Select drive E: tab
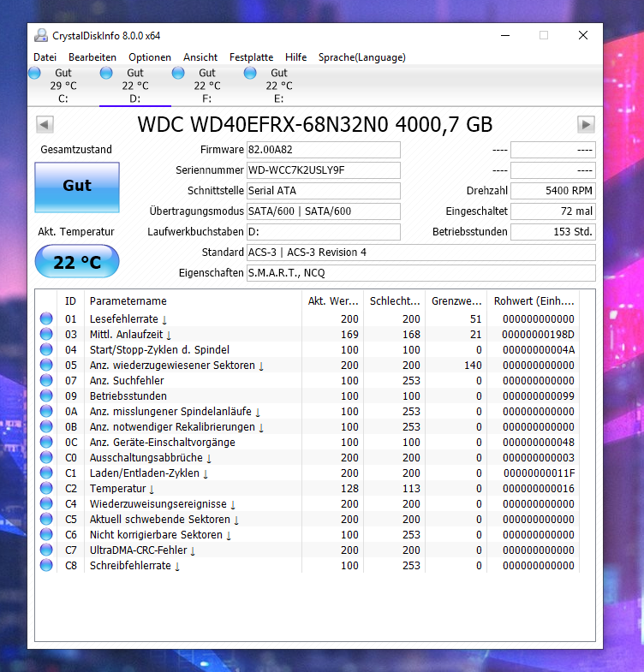 coord(279,86)
